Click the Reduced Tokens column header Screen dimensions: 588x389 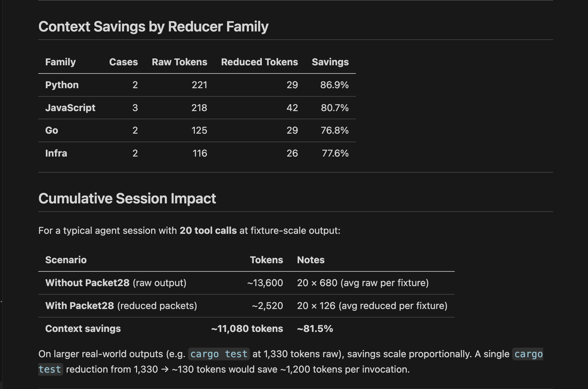(x=259, y=62)
